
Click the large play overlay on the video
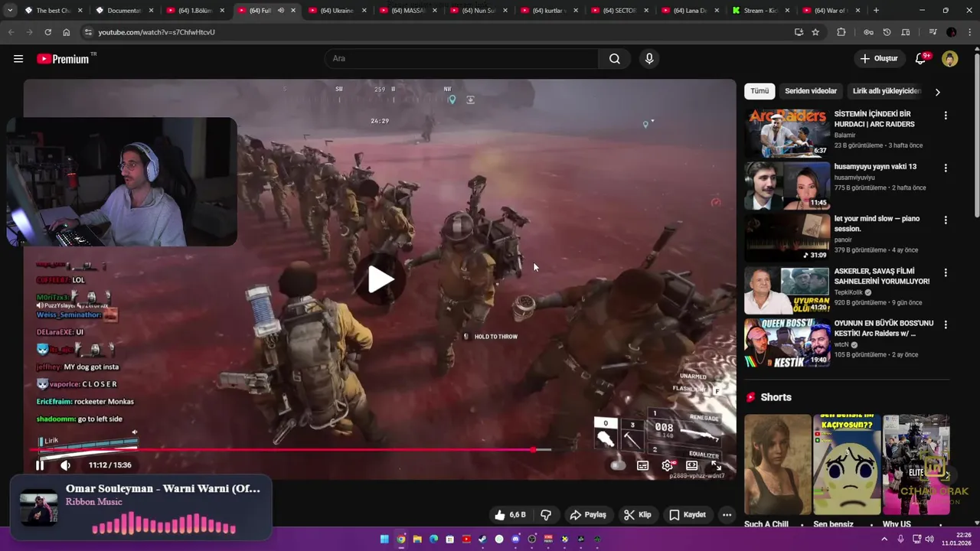click(381, 279)
